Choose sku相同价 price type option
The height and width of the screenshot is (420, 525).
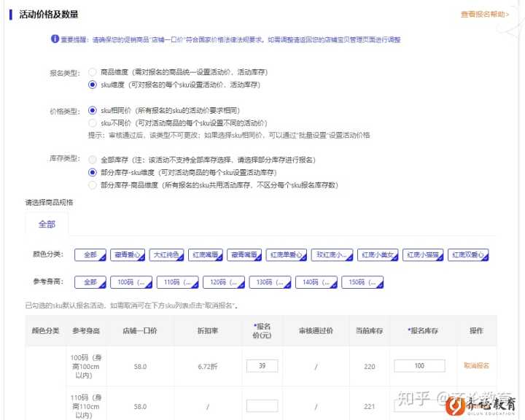[x=92, y=110]
